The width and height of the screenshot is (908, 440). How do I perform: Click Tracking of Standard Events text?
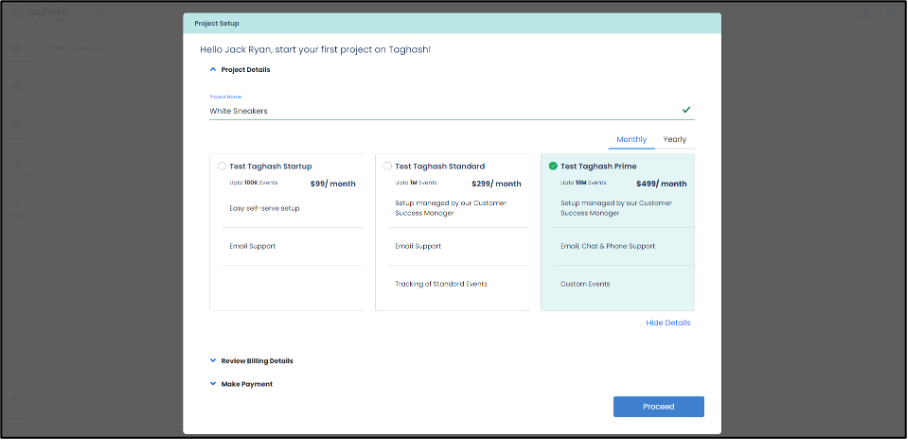(x=441, y=284)
